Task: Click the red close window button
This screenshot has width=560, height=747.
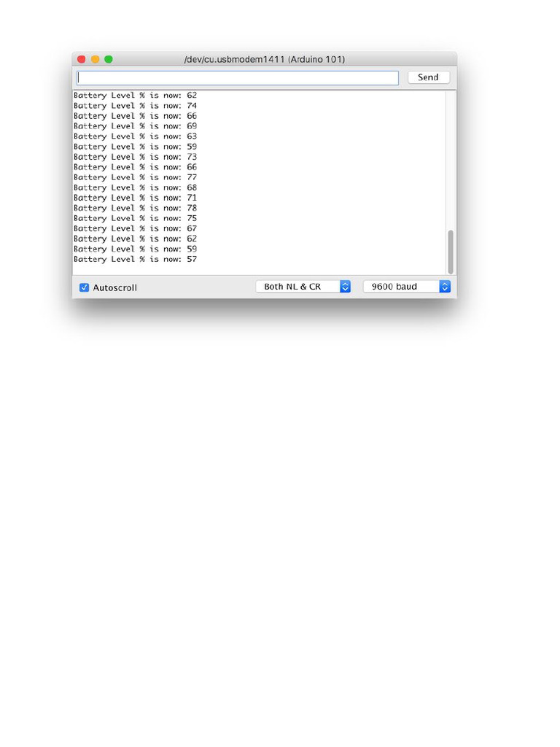Action: pyautogui.click(x=82, y=59)
